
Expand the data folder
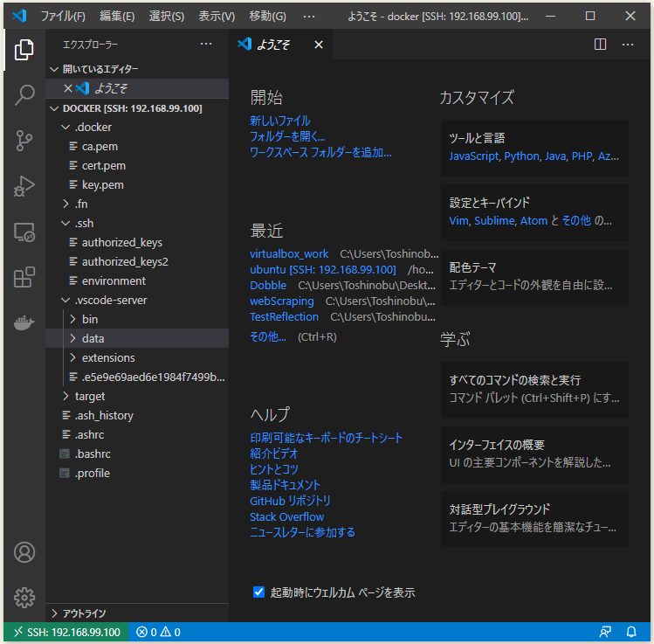(73, 338)
